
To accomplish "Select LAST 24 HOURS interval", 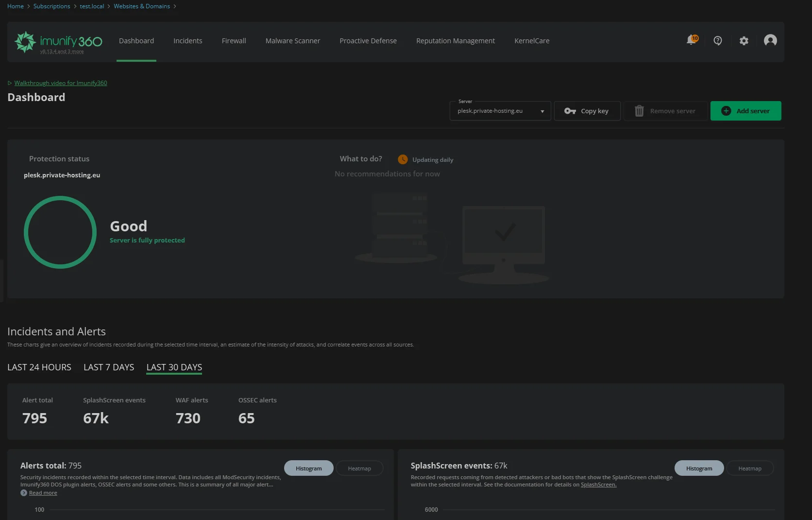I will coord(39,367).
